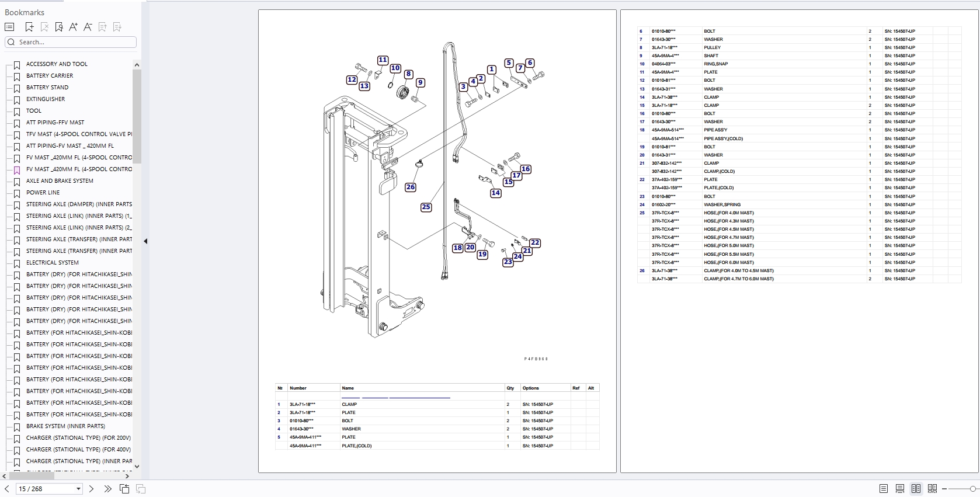Switch to single page view
980x497 pixels.
pyautogui.click(x=884, y=489)
